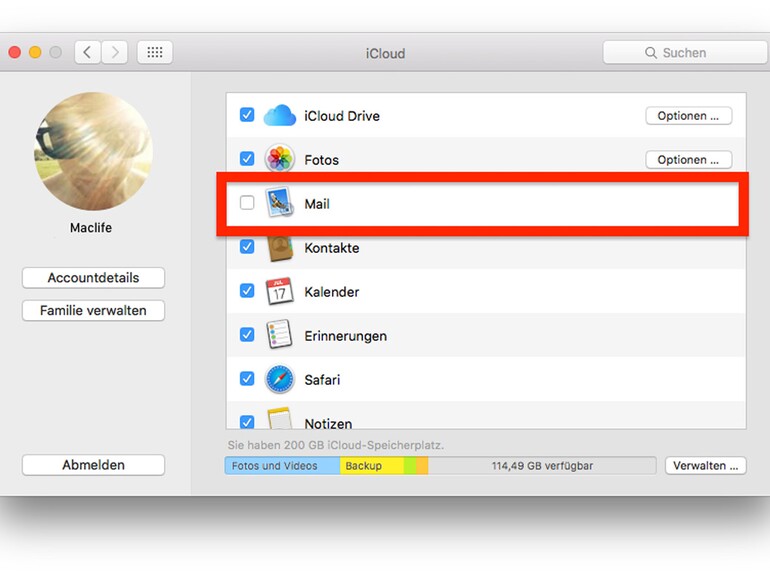Uncheck the Fotos checkbox
770x578 pixels.
point(247,159)
